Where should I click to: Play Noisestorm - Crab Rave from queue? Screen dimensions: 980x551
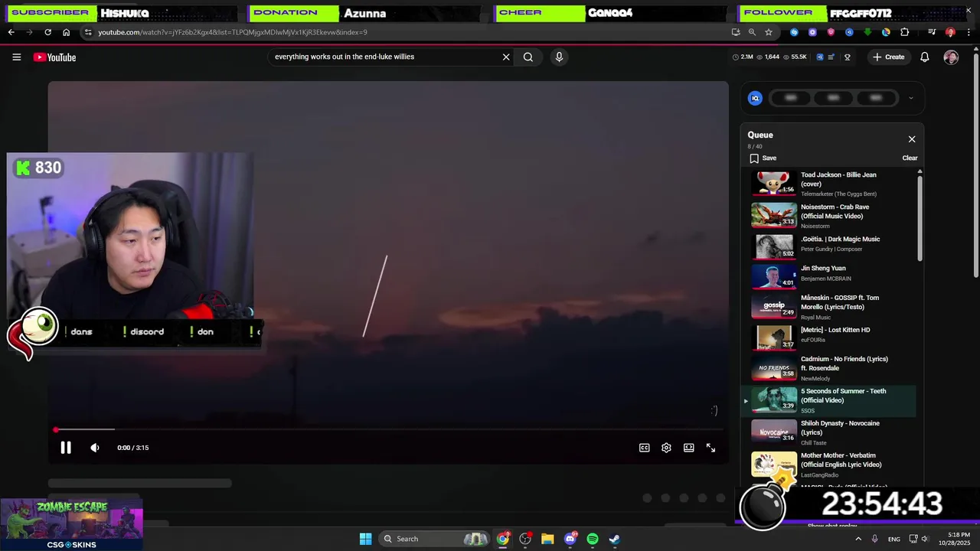833,216
